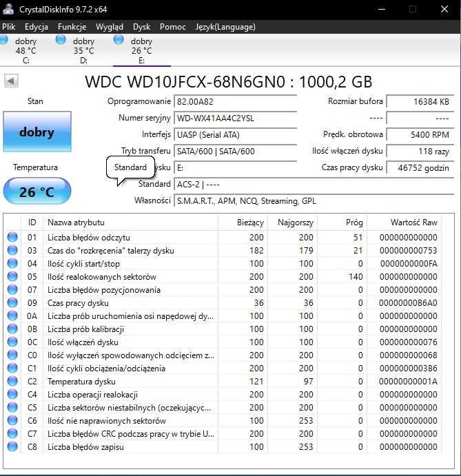Click status circle for attribute 05
The height and width of the screenshot is (476, 461).
(12, 276)
